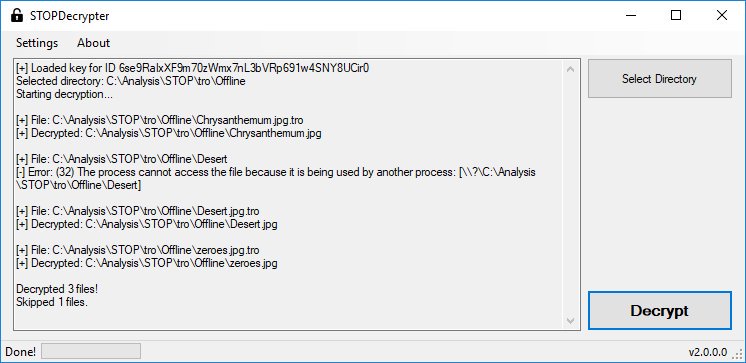Start decryption with the Decrypt button
Image resolution: width=746 pixels, height=363 pixels.
pyautogui.click(x=659, y=311)
